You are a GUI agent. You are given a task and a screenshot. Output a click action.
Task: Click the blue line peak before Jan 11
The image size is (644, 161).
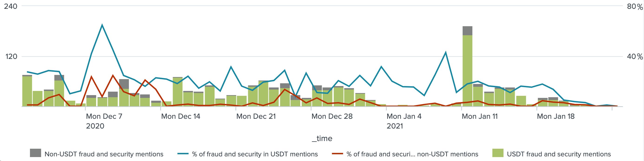tap(446, 52)
